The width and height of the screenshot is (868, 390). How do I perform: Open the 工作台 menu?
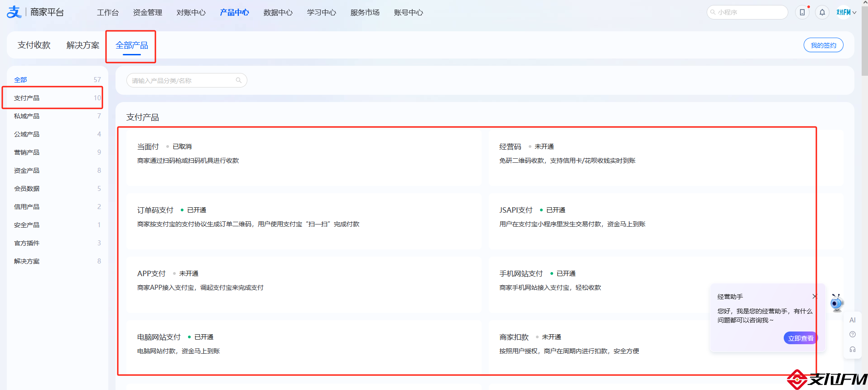click(x=108, y=13)
